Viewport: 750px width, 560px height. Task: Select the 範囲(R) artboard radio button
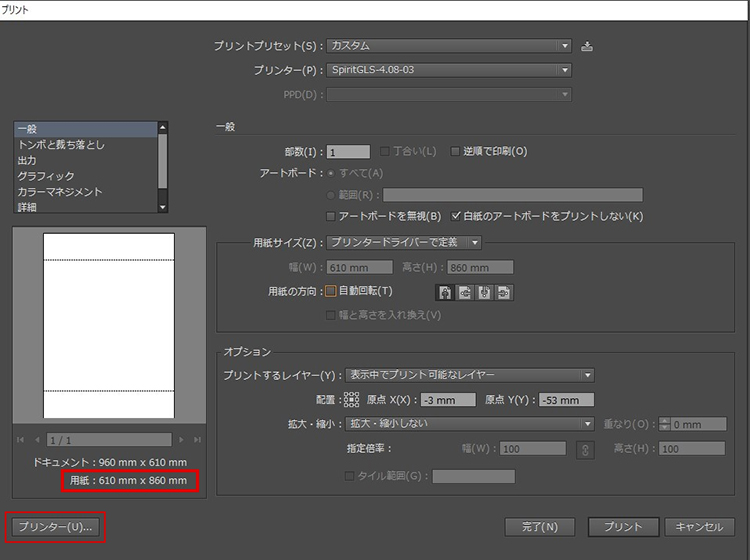tap(331, 195)
